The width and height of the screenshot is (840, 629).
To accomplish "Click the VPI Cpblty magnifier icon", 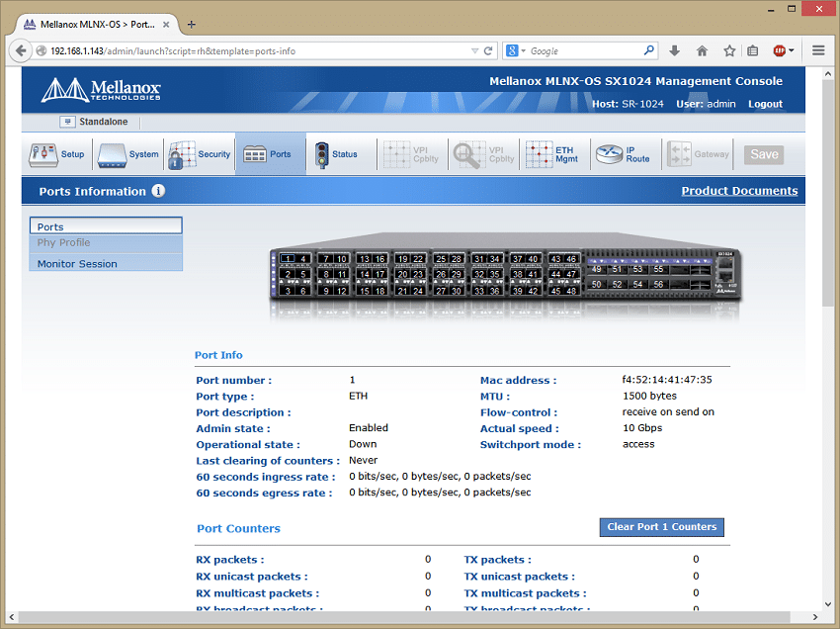I will [x=467, y=155].
